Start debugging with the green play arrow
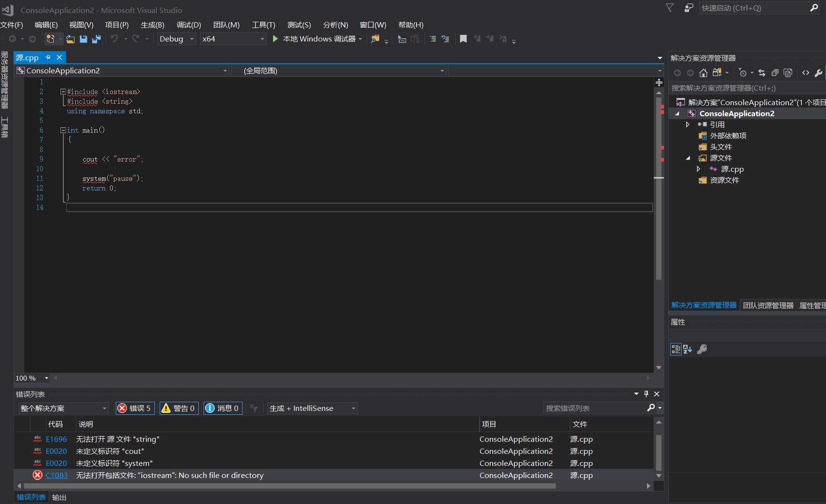The width and height of the screenshot is (826, 504). [x=275, y=39]
